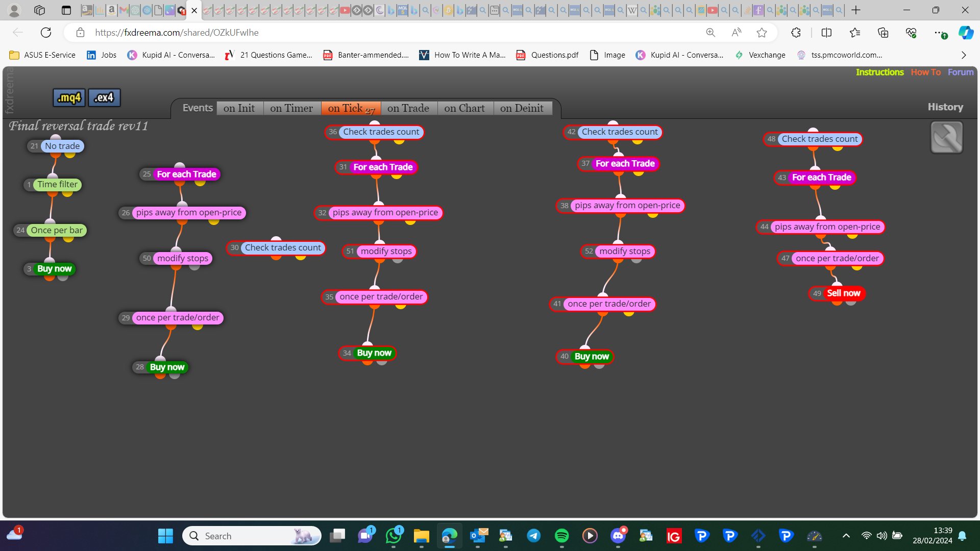Select block 52 modify stops
This screenshot has width=980, height=551.
coord(618,252)
